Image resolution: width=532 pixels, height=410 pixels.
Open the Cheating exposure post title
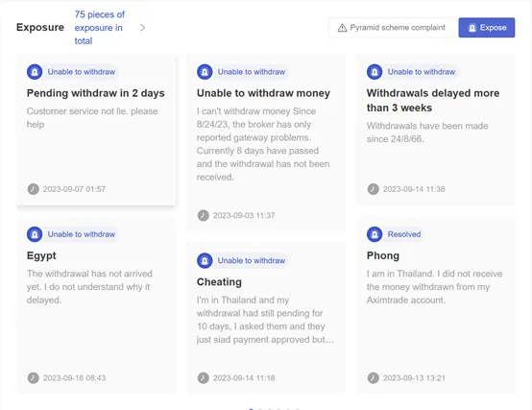point(219,281)
